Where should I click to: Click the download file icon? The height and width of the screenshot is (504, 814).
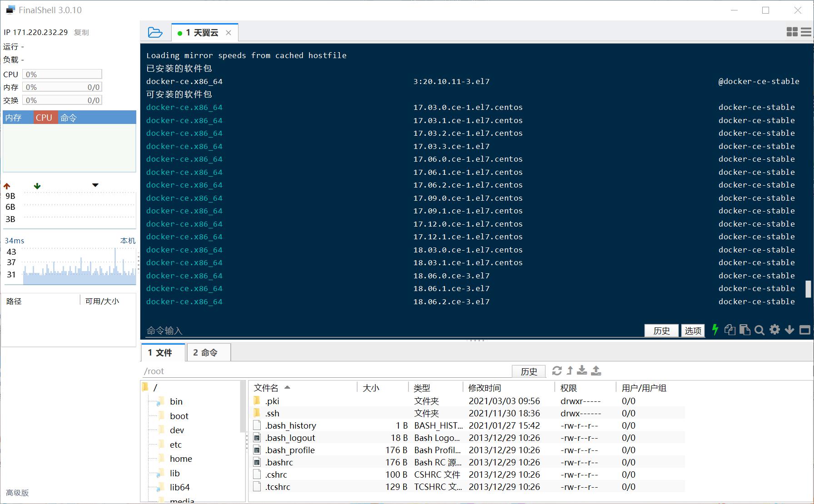tap(582, 371)
